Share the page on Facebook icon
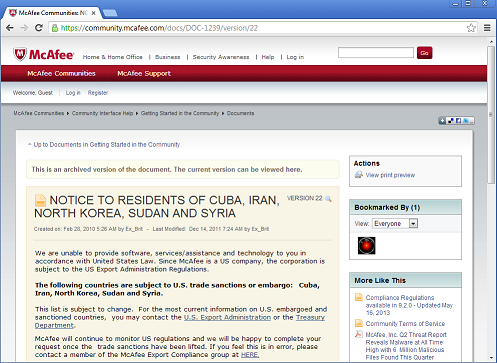The height and width of the screenshot is (363, 497). tap(458, 121)
